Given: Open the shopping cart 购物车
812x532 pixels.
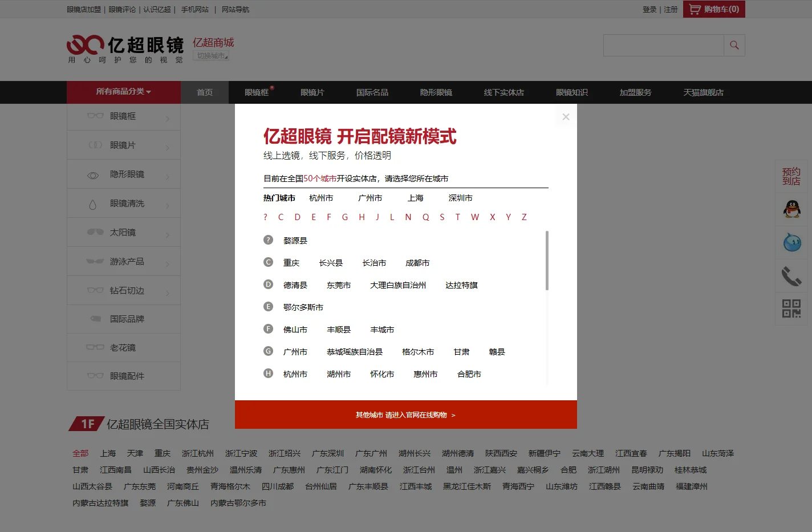Looking at the screenshot, I should point(714,9).
